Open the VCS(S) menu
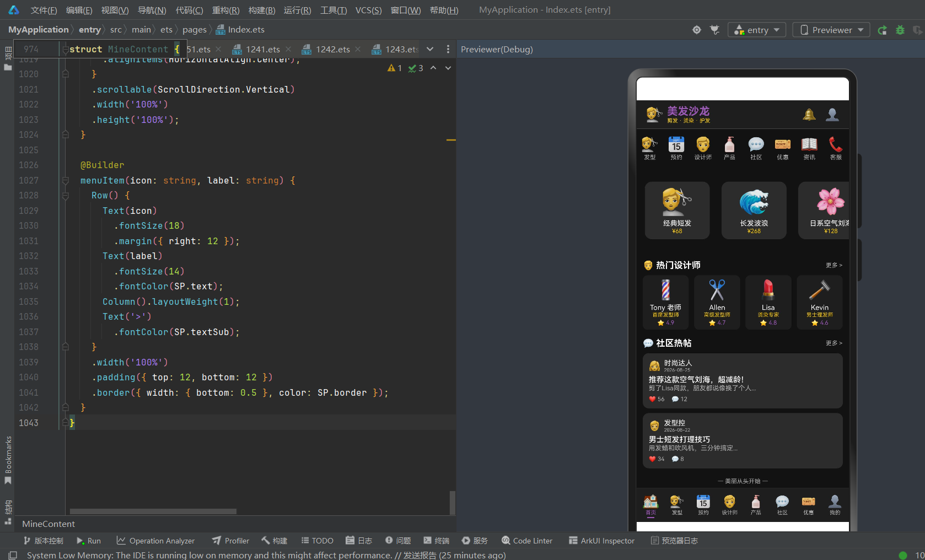 [368, 10]
